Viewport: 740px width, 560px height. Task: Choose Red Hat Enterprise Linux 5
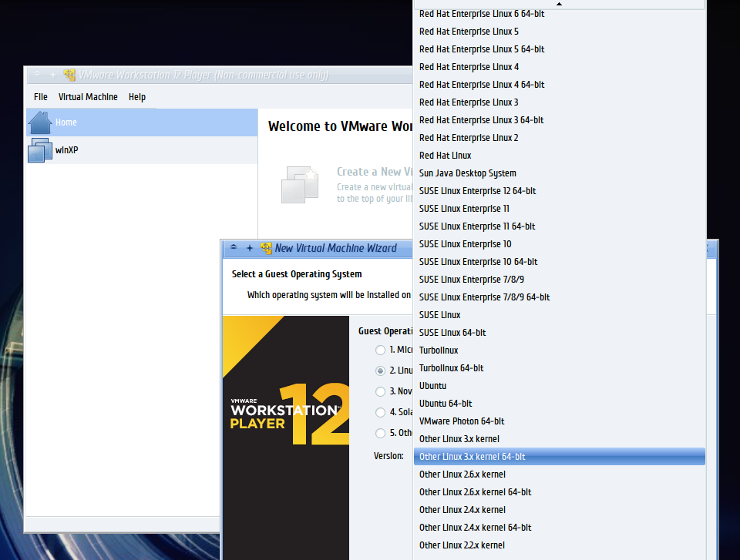click(560, 32)
